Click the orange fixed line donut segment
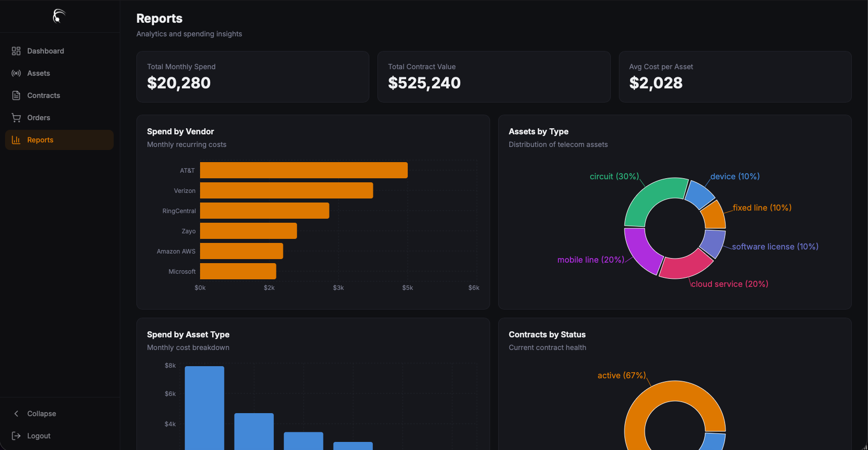 [x=714, y=216]
